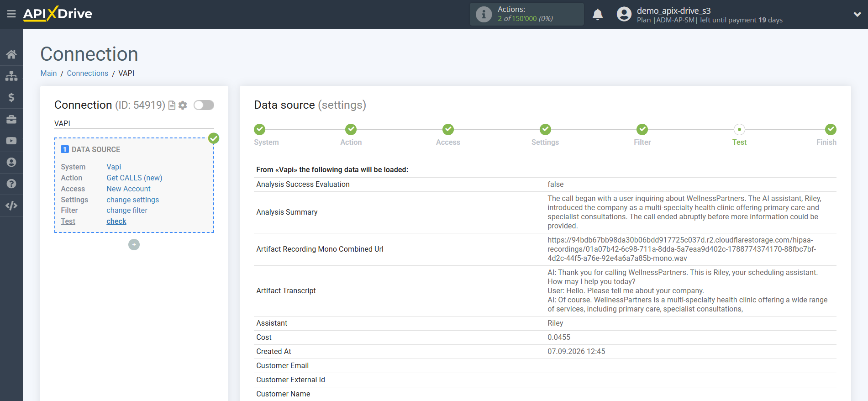The image size is (868, 401).
Task: Toggle the connection on/off switch
Action: coord(204,105)
